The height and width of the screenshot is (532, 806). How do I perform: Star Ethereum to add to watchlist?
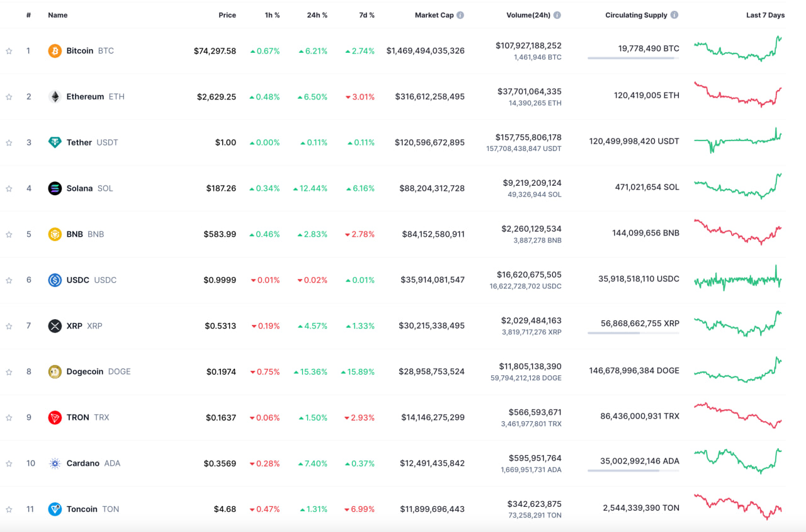[9, 97]
